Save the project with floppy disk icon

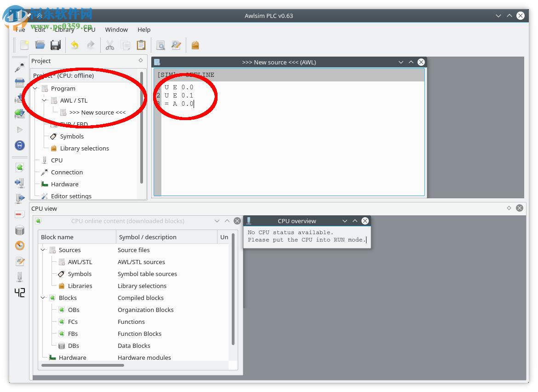coord(56,45)
